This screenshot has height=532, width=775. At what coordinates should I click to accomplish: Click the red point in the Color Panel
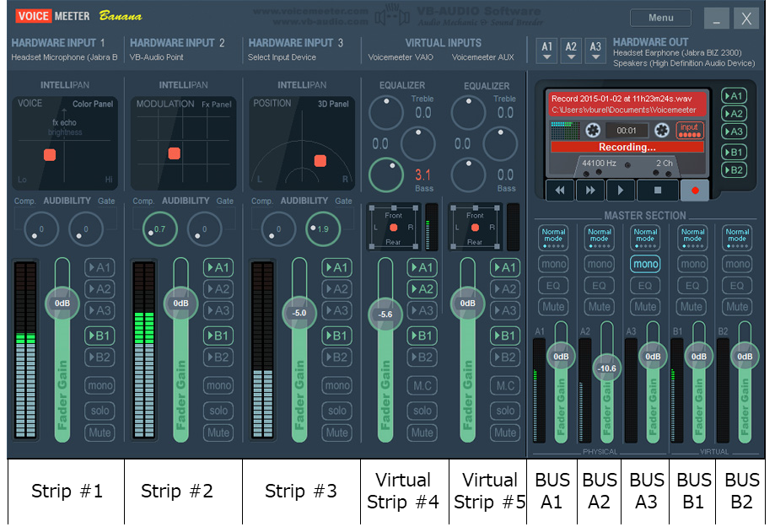(x=50, y=154)
